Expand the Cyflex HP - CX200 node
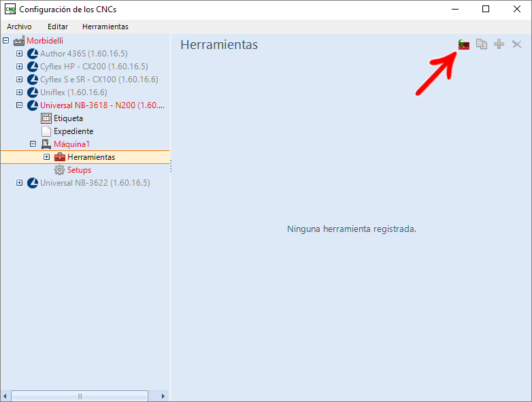 click(19, 66)
